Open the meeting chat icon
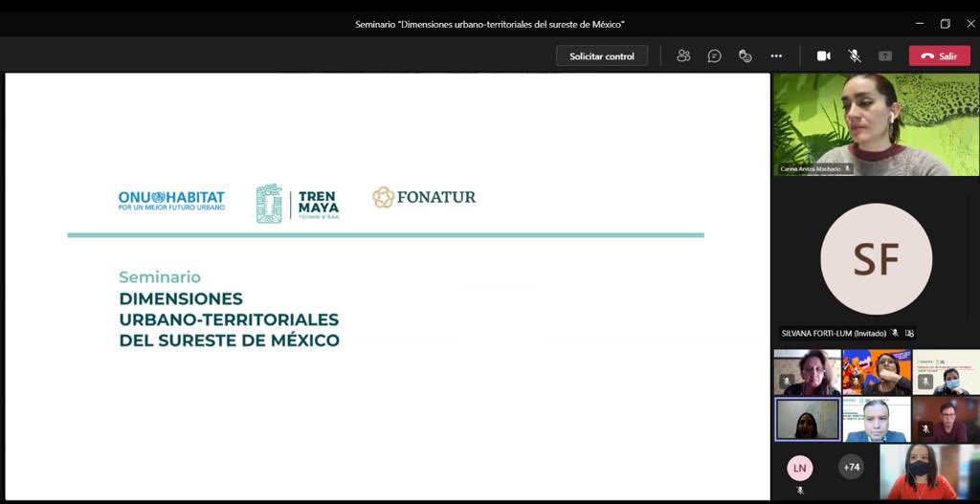This screenshot has width=980, height=504. [714, 56]
